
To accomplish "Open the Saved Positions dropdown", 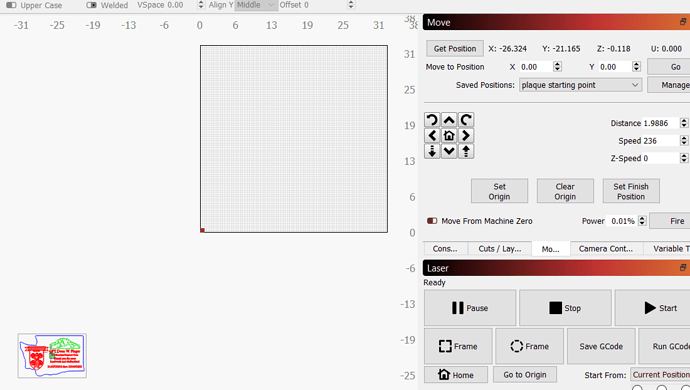I will click(x=580, y=85).
